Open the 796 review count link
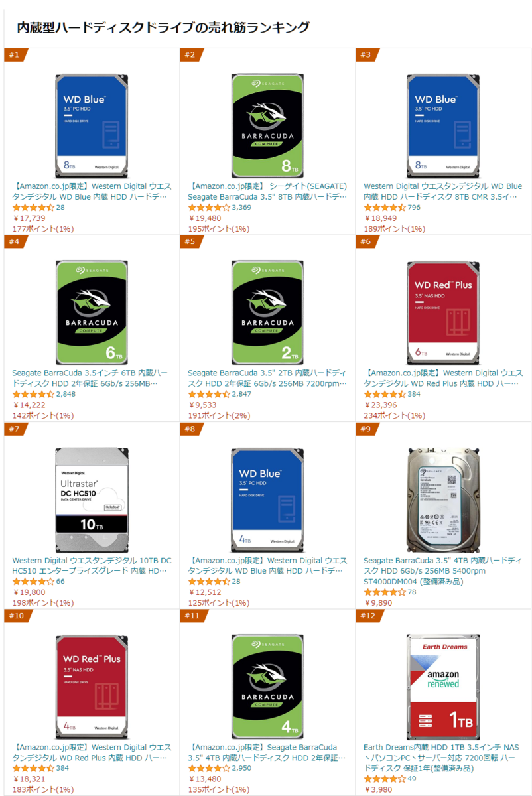This screenshot has width=532, height=796. coord(414,208)
